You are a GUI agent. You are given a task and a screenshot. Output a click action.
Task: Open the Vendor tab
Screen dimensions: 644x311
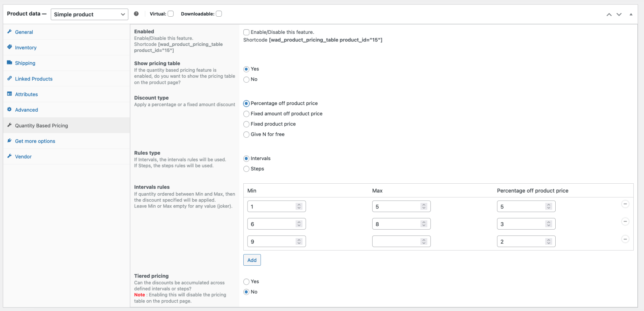23,156
